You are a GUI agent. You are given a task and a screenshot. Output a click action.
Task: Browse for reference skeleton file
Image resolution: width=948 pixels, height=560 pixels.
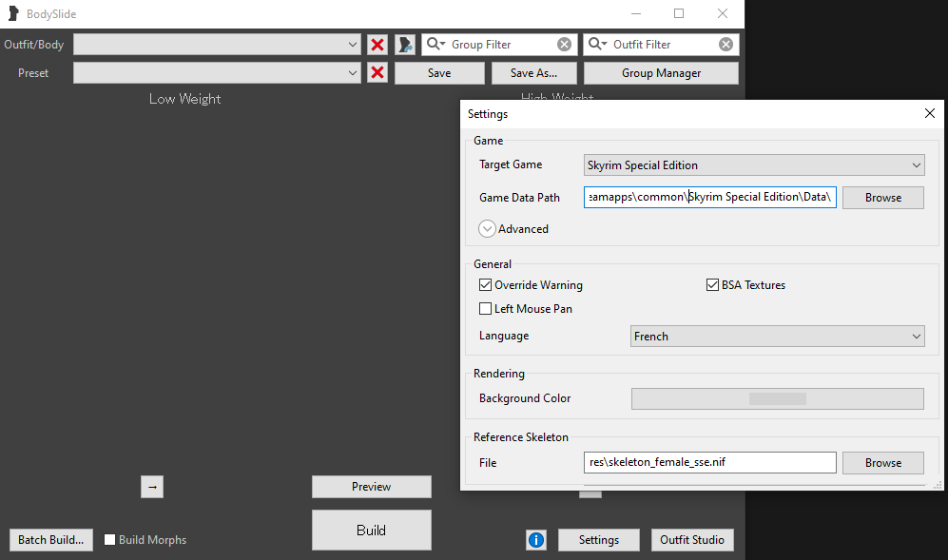(x=883, y=463)
